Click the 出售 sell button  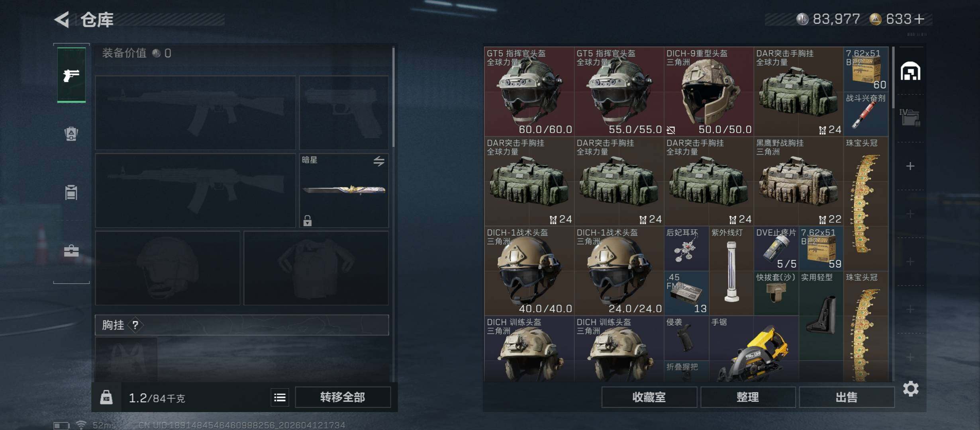pyautogui.click(x=847, y=397)
